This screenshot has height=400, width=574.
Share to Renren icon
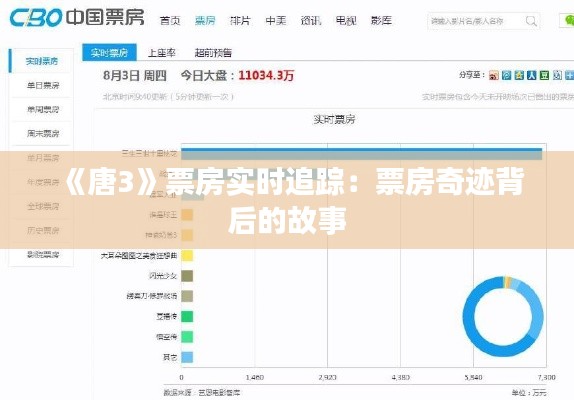click(x=532, y=75)
